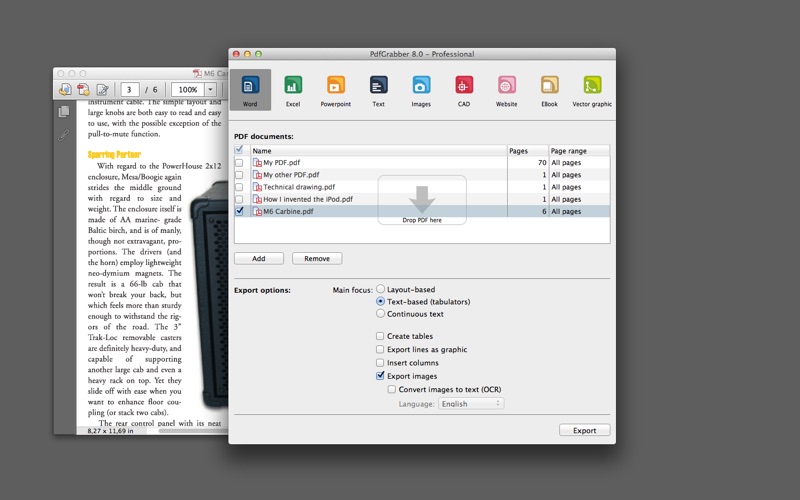This screenshot has width=800, height=500.
Task: Select the Text-based (tabulators) radio option
Action: tap(380, 302)
